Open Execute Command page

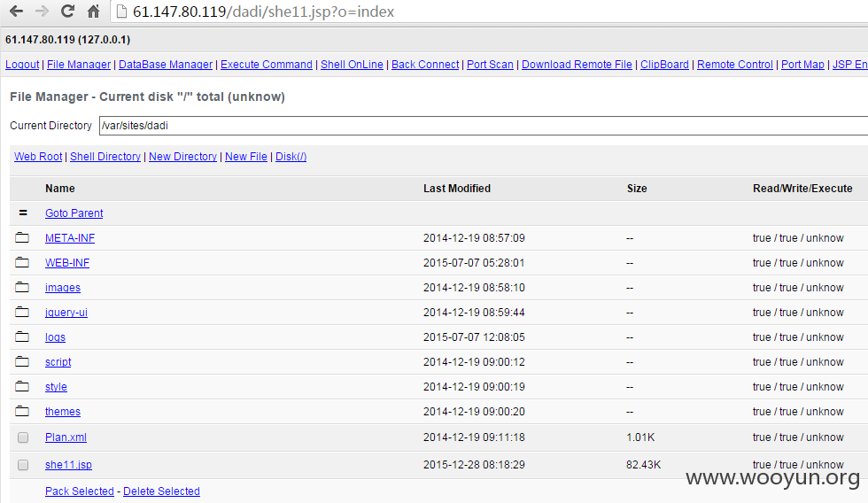pos(267,64)
